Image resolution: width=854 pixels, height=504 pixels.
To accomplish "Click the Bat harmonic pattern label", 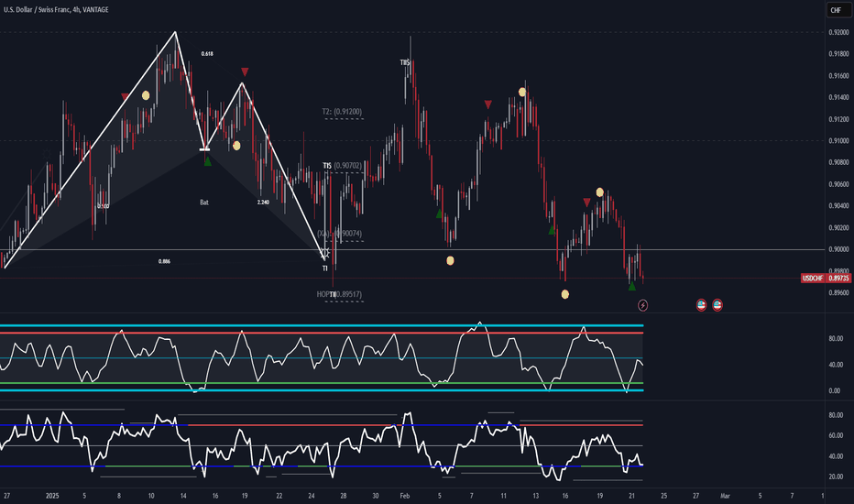I will click(204, 203).
